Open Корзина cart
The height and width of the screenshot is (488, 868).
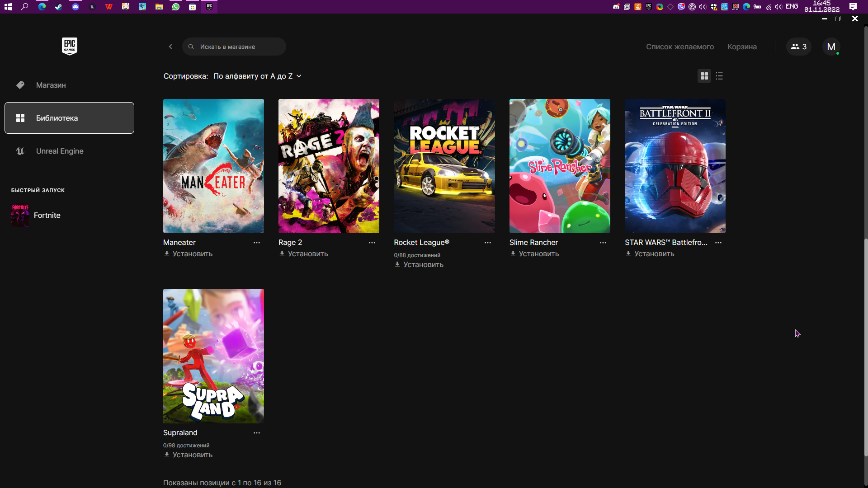pyautogui.click(x=742, y=47)
